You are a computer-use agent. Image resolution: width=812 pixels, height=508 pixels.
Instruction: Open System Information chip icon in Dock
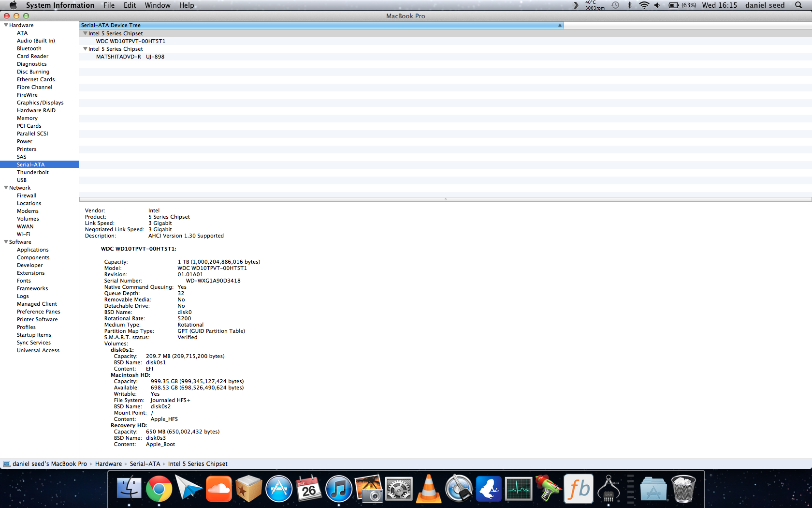pos(609,489)
